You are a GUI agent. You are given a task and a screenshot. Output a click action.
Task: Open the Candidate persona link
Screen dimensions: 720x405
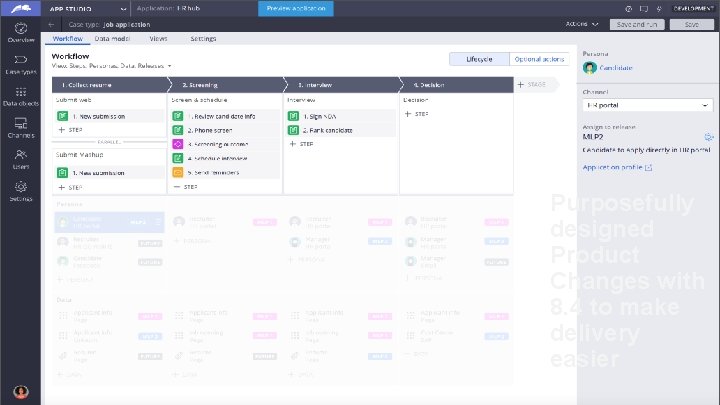(616, 68)
